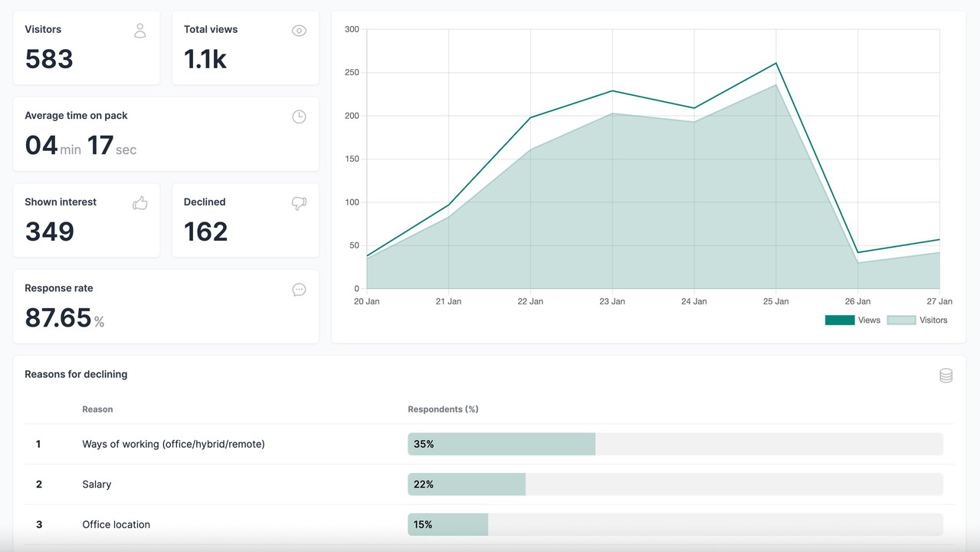Click the 22% Salary progress bar
Image resolution: width=980 pixels, height=552 pixels.
[x=466, y=485]
